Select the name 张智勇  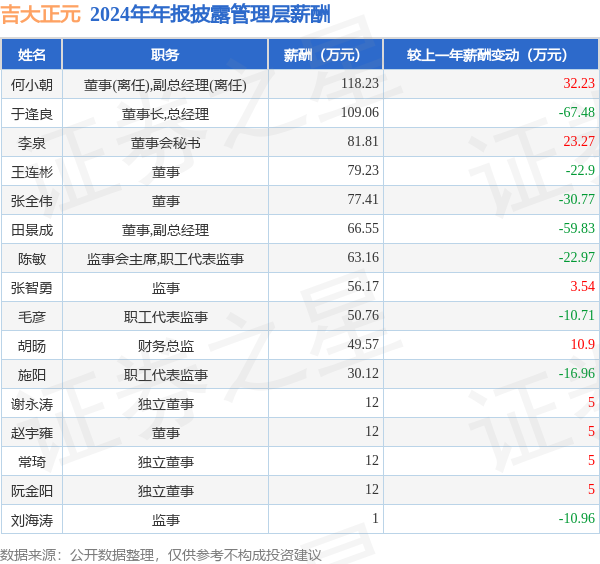(x=32, y=288)
